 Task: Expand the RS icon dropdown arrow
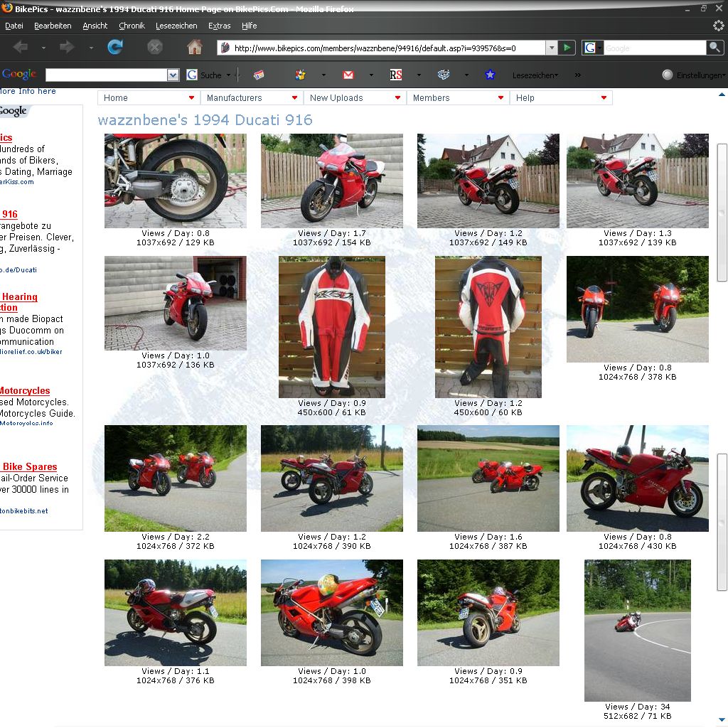pyautogui.click(x=419, y=75)
